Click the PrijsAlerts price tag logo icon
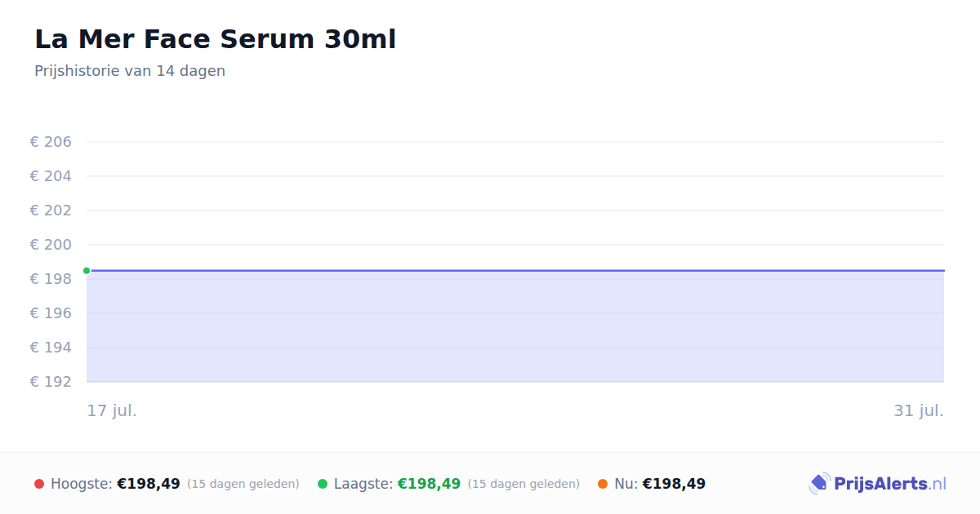This screenshot has height=514, width=980. click(x=819, y=484)
